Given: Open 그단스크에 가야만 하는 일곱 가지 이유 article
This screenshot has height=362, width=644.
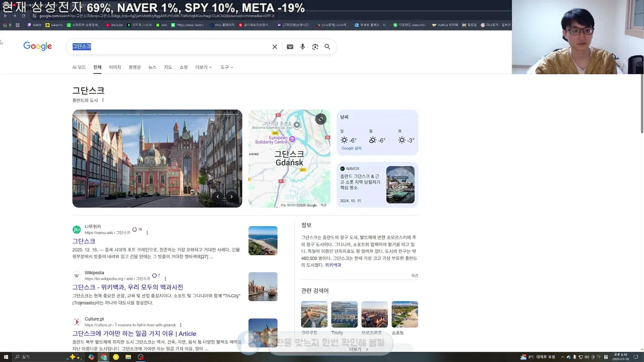Looking at the screenshot, I should pos(134,334).
